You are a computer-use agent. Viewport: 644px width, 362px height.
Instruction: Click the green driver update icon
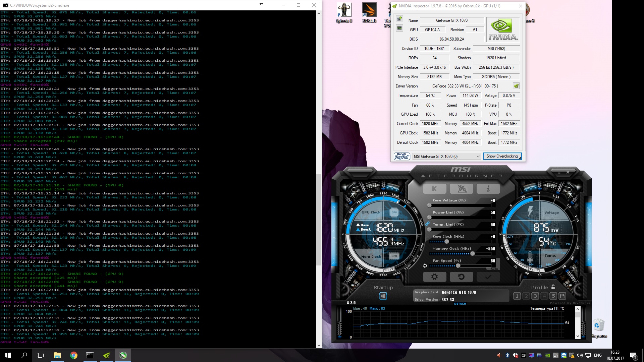[x=516, y=86]
